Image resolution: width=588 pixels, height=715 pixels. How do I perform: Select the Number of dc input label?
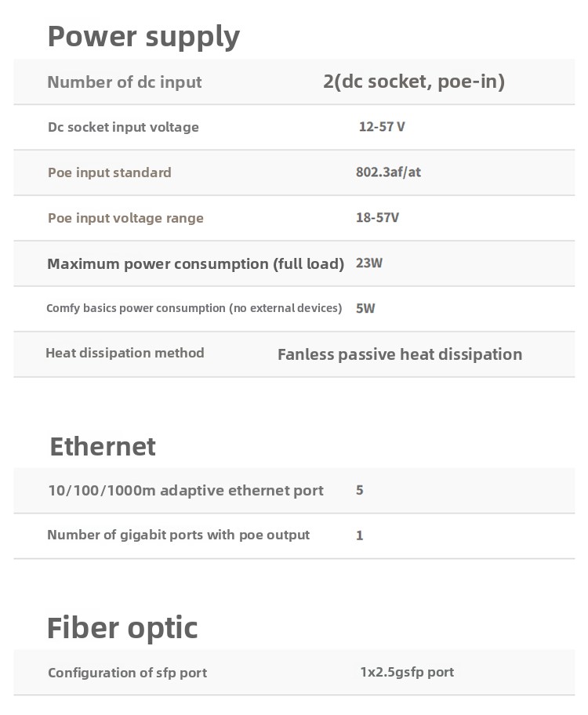tap(125, 82)
